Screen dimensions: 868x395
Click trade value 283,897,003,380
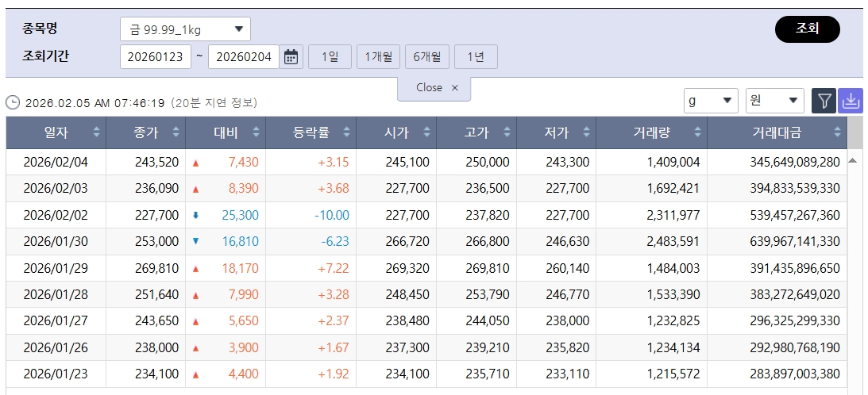click(x=796, y=374)
